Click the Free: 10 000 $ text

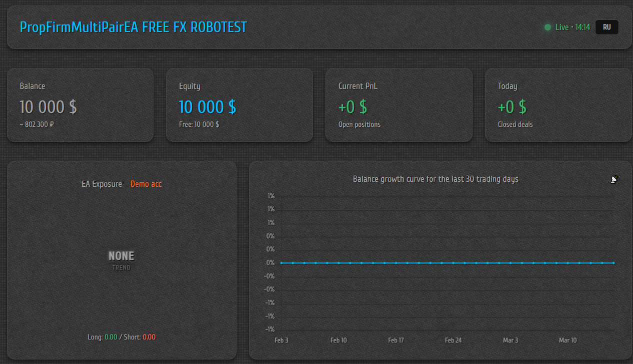(x=199, y=124)
